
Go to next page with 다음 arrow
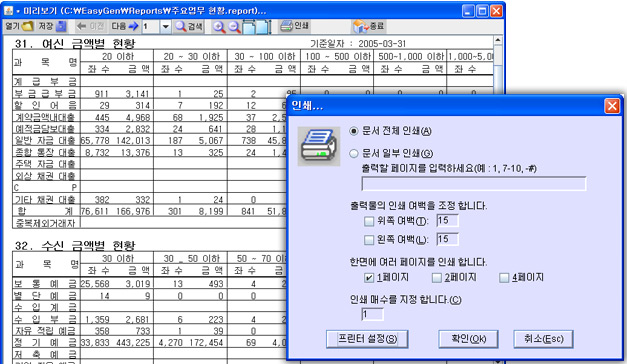click(x=124, y=27)
